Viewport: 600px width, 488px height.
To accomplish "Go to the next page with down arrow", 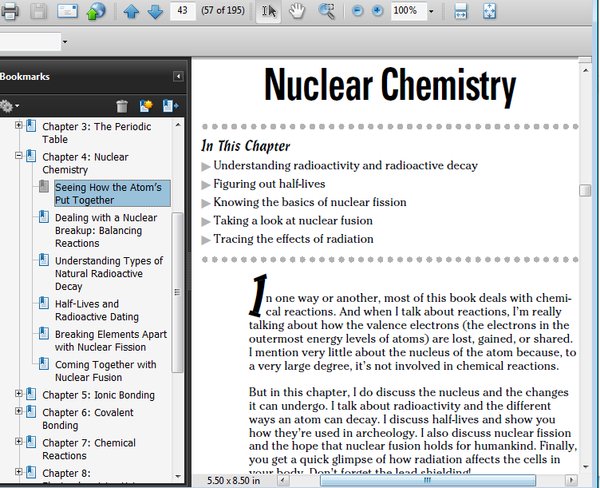I will click(155, 11).
